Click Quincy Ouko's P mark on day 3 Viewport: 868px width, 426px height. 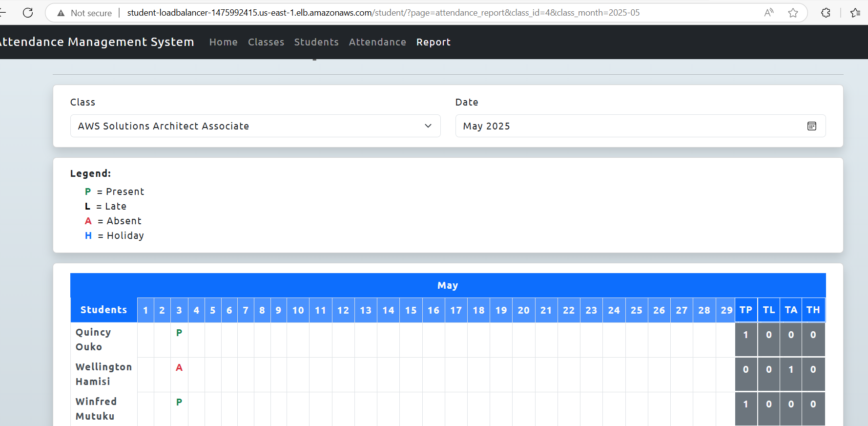click(179, 333)
